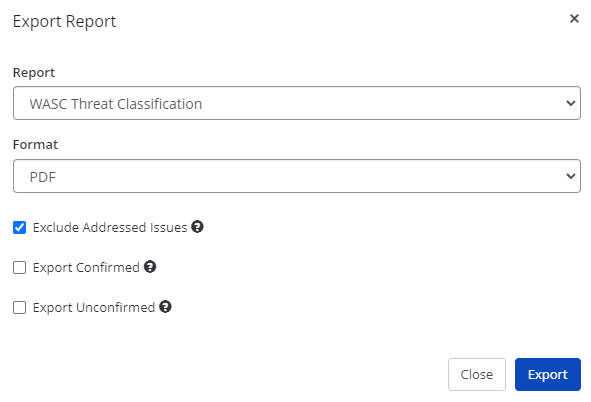Click the Export Confirmed label text
This screenshot has height=402, width=591.
(x=86, y=268)
